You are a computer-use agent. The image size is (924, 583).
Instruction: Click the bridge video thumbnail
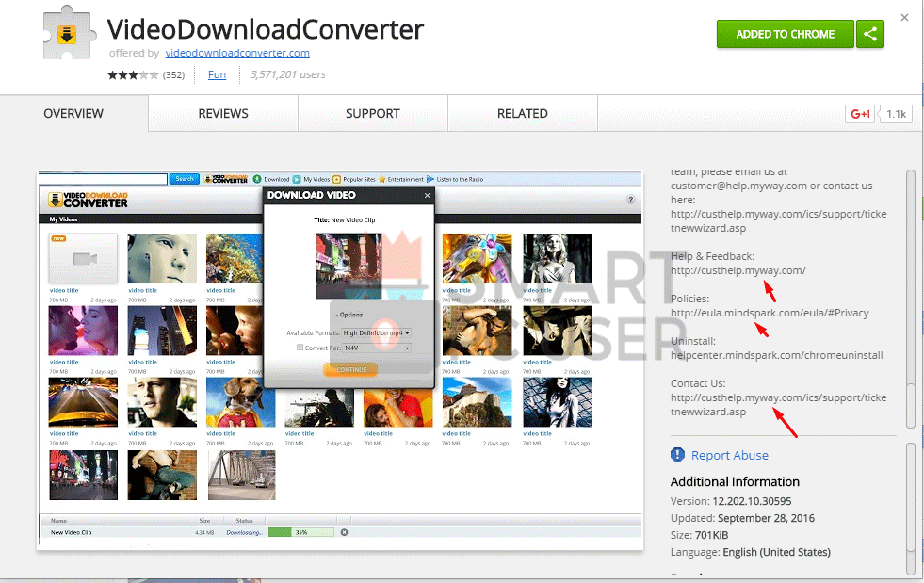tap(242, 475)
